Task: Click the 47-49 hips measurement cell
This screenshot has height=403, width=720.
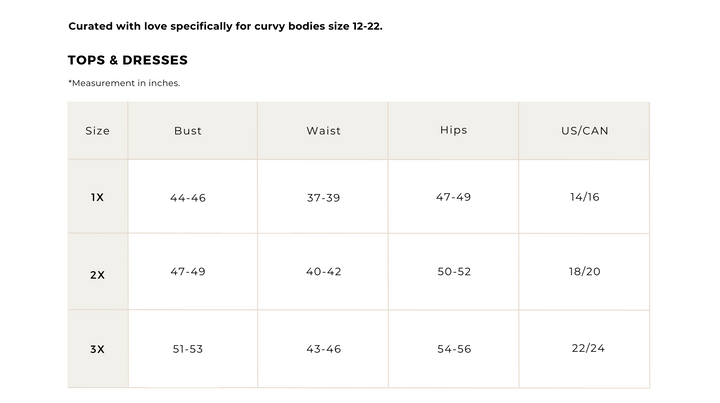Action: point(453,197)
